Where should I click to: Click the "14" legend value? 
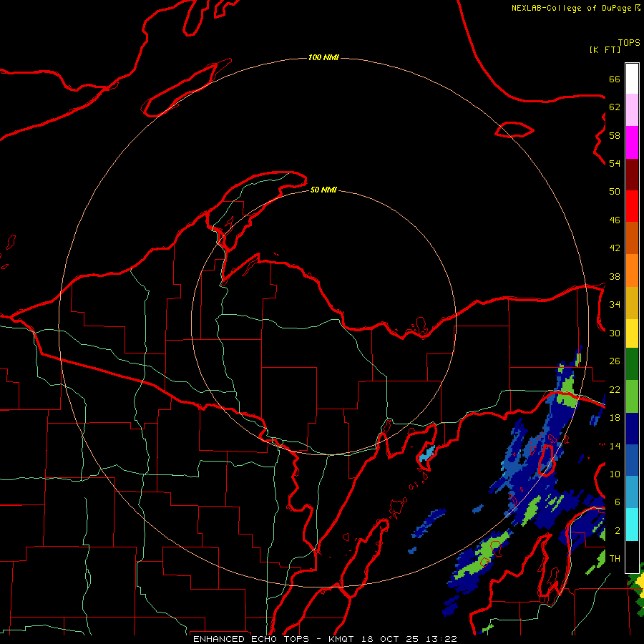coord(615,446)
